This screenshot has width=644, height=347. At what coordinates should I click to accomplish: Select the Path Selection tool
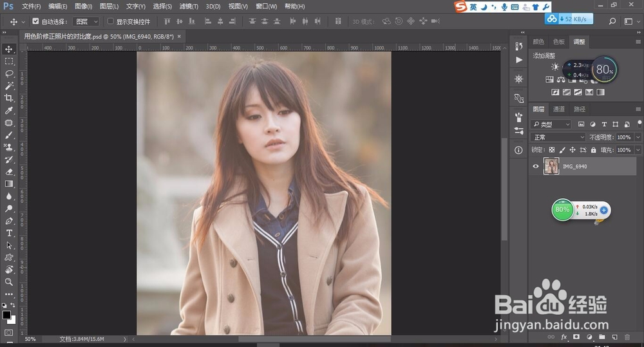8,245
